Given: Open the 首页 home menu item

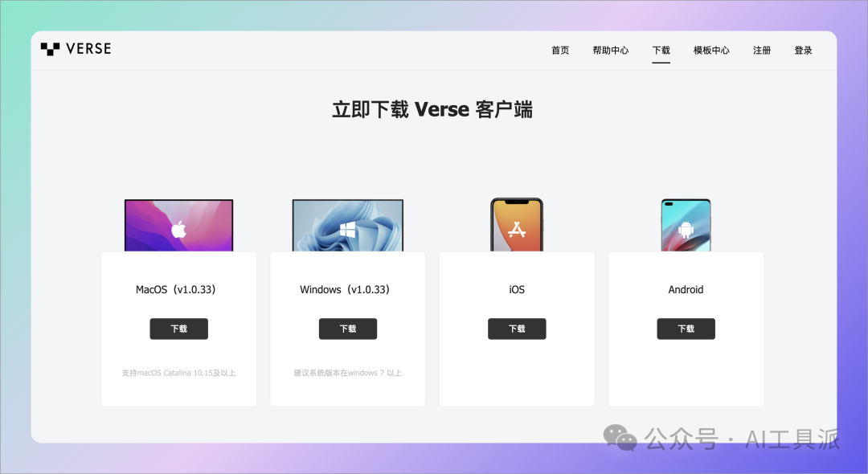Looking at the screenshot, I should [560, 51].
